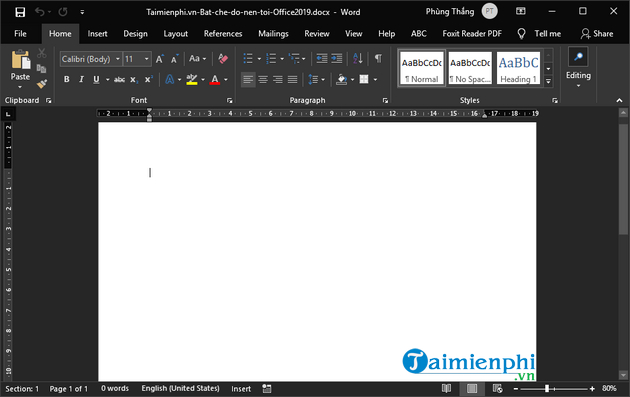Align text left

click(248, 80)
